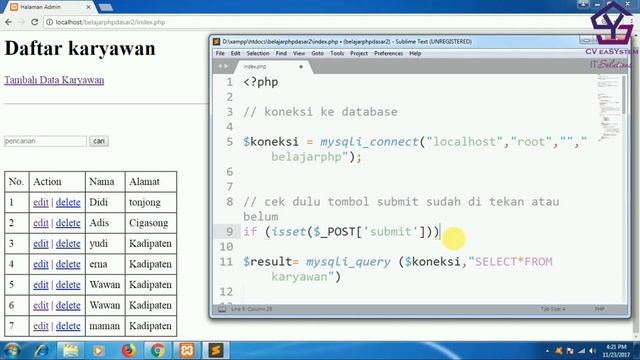Open the Help menu in Sublime
Viewport: 640px width, 360px height.
tap(415, 53)
